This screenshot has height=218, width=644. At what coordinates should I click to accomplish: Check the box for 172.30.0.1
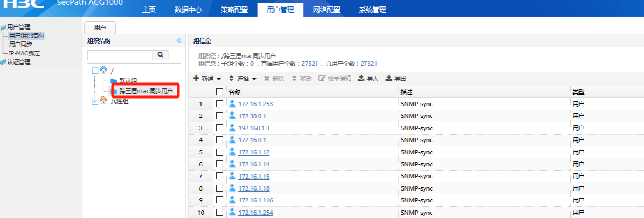click(220, 116)
